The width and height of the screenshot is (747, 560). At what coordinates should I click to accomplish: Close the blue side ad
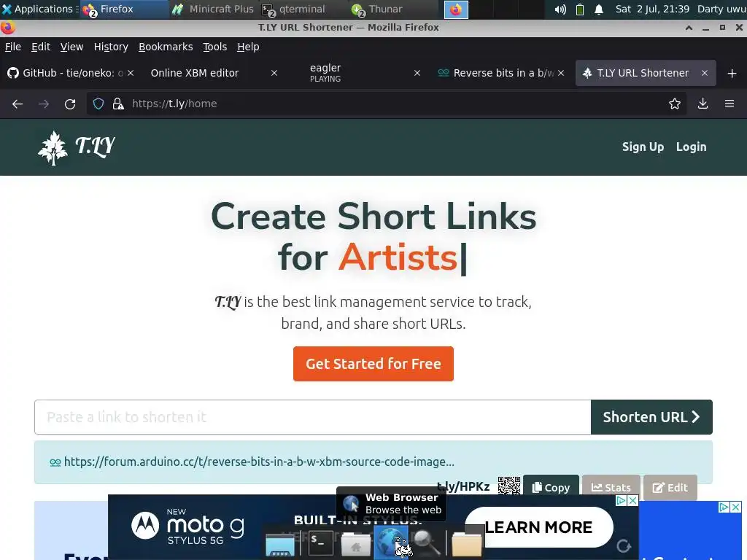(735, 507)
